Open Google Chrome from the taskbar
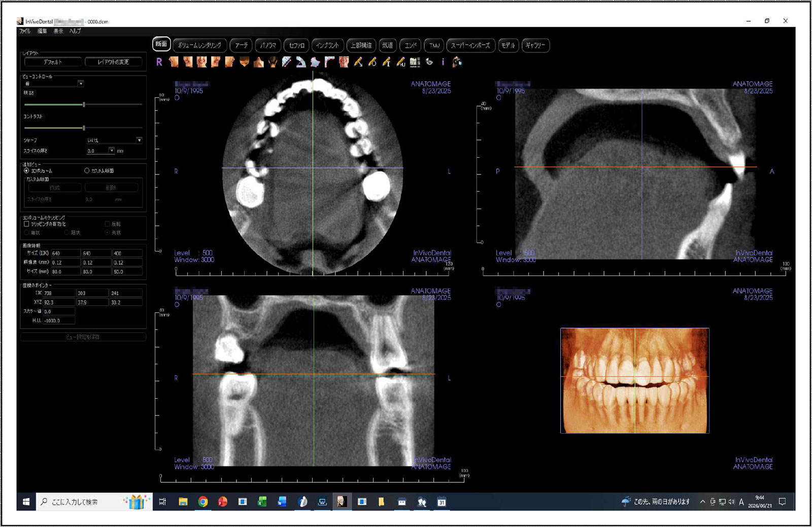 (x=203, y=502)
